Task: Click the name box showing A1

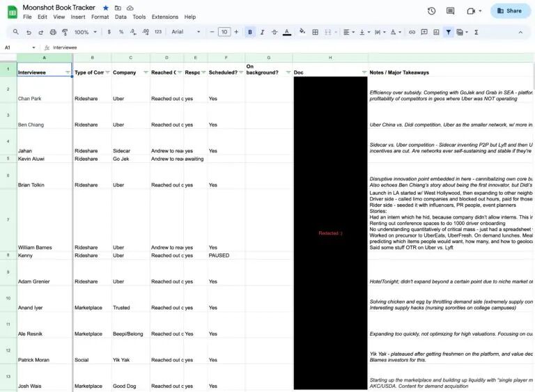Action: [20, 47]
